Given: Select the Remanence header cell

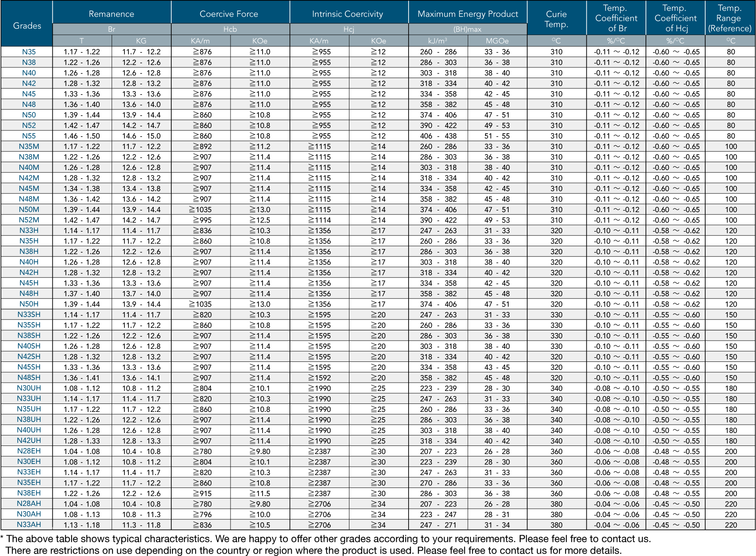Looking at the screenshot, I should [112, 14].
